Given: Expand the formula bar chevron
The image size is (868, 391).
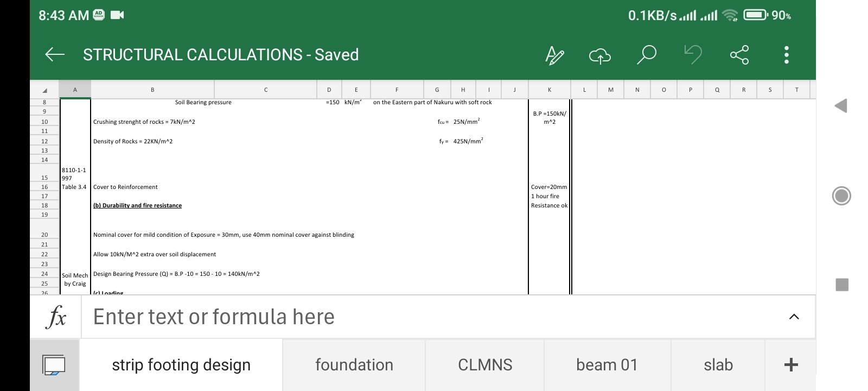Looking at the screenshot, I should point(794,317).
